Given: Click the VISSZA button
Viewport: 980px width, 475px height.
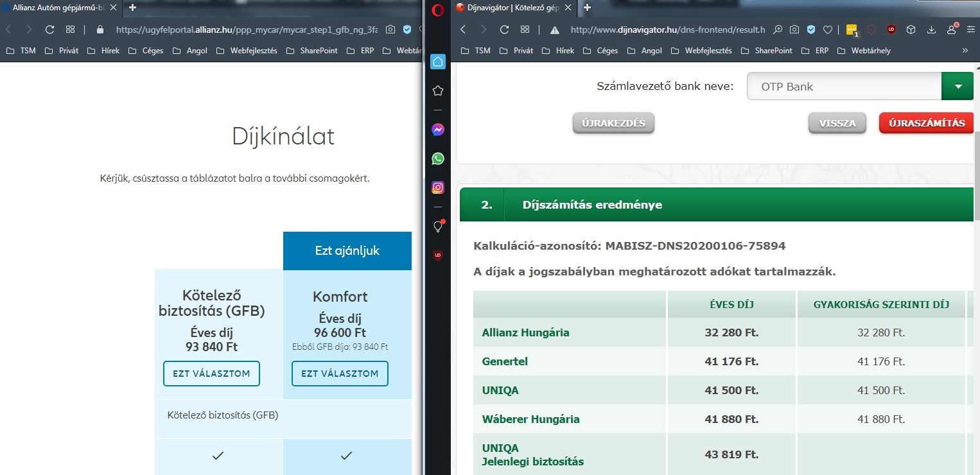Looking at the screenshot, I should click(x=837, y=123).
